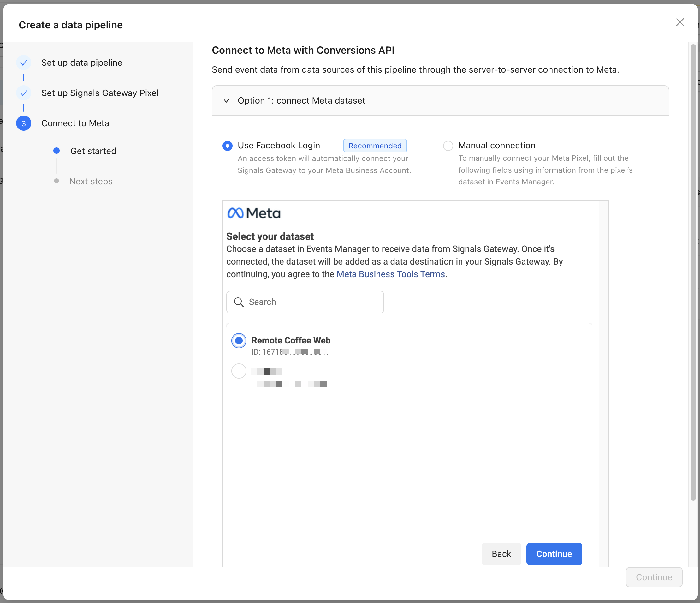
Task: Click the Get started blue dot
Action: [x=56, y=151]
